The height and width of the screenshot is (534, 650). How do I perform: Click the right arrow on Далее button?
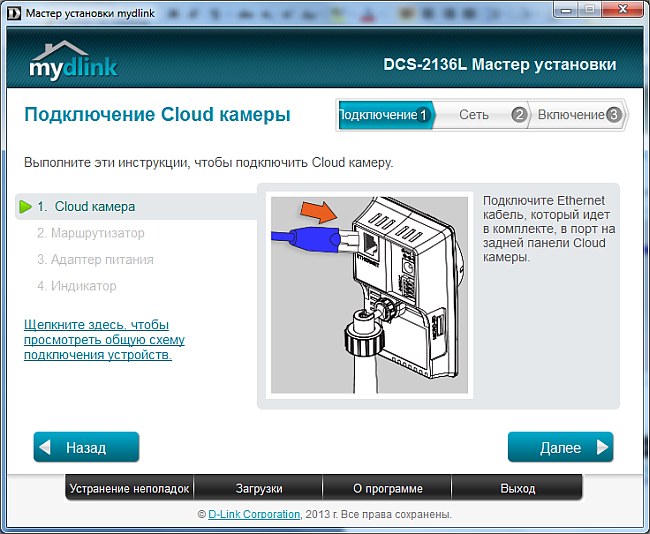pyautogui.click(x=601, y=447)
